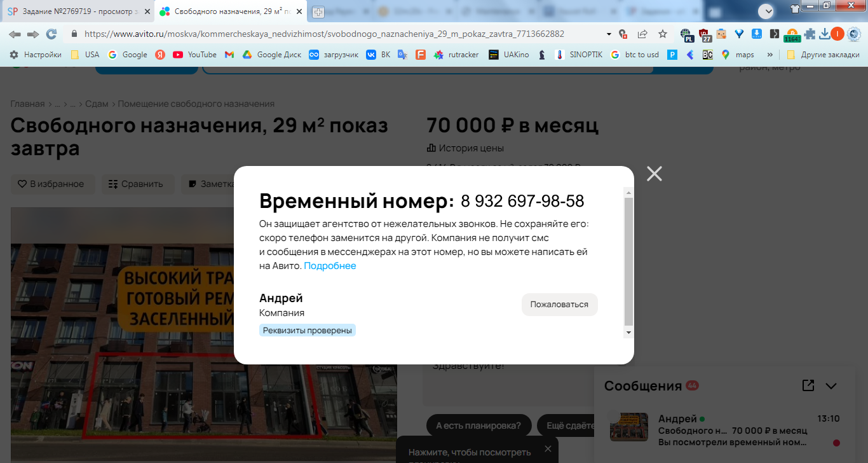Click seller name Андрей in popup

click(x=281, y=298)
